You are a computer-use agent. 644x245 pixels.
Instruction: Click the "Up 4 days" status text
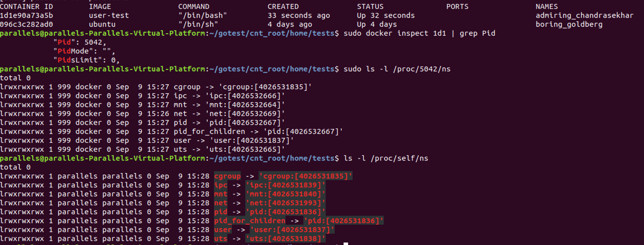pos(377,24)
